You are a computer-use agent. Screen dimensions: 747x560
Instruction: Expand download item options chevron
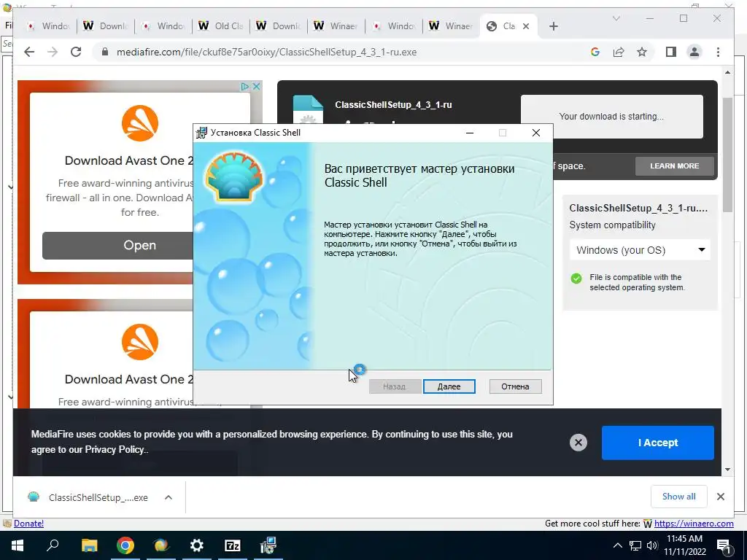tap(169, 497)
